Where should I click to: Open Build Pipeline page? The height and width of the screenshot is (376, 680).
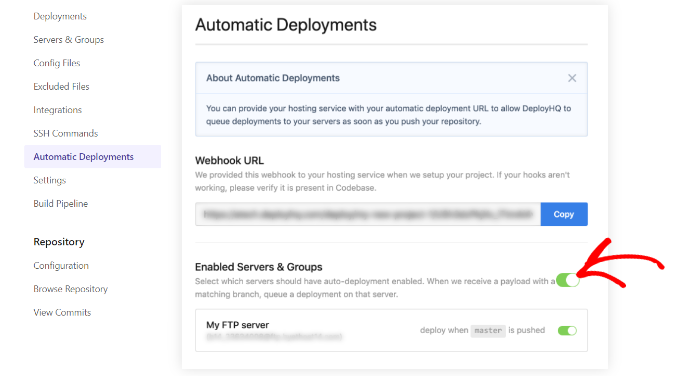[61, 203]
